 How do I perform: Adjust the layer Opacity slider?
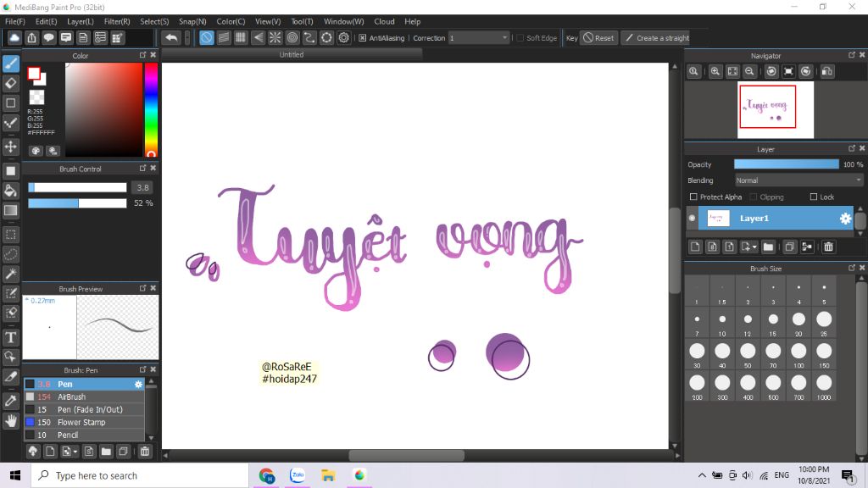(x=786, y=164)
